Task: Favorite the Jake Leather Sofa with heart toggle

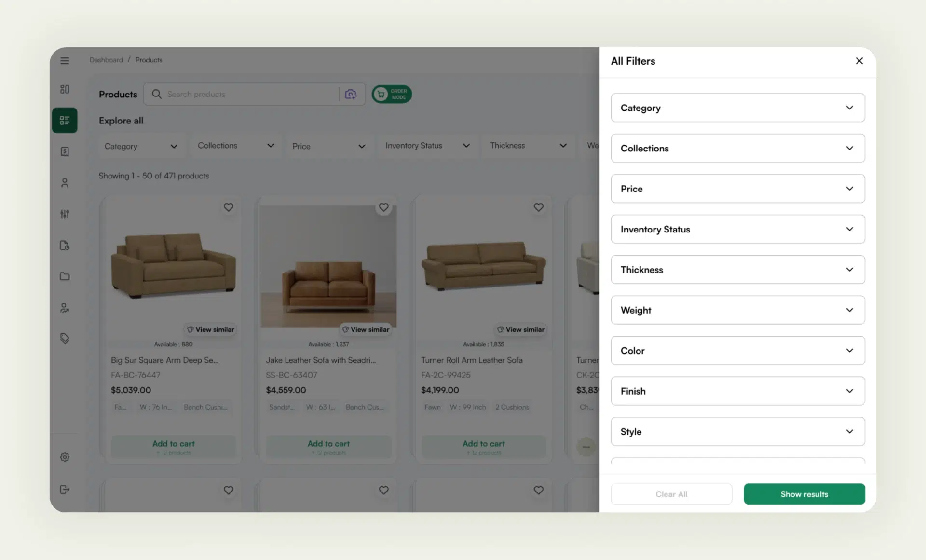Action: (383, 207)
